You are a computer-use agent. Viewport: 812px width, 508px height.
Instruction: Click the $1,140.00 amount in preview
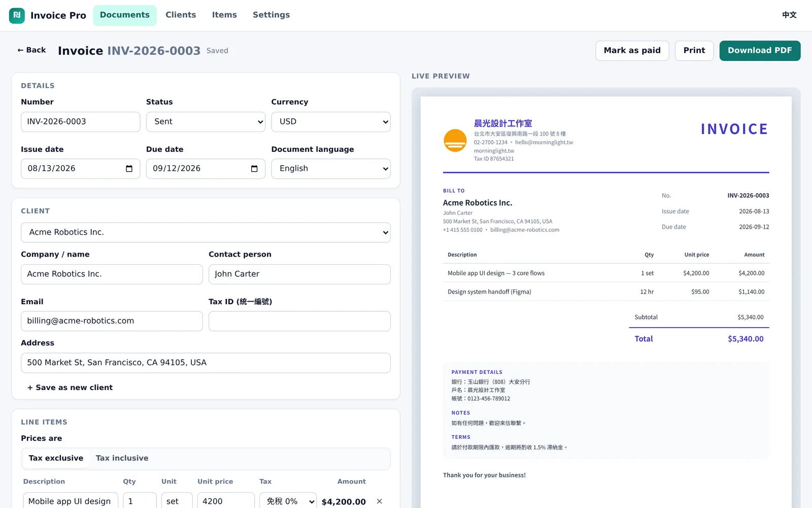[x=752, y=292]
